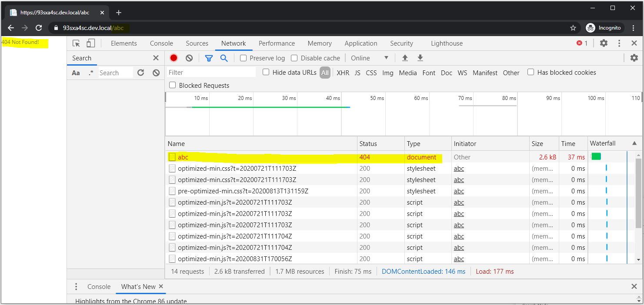Enable Preserve log checkbox
This screenshot has height=305, width=644.
click(244, 58)
